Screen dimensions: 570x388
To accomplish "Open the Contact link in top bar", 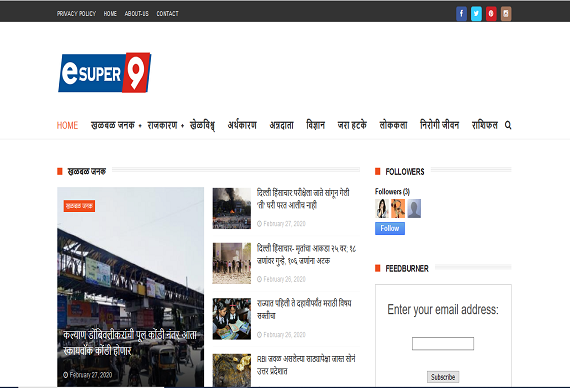I will pyautogui.click(x=167, y=14).
